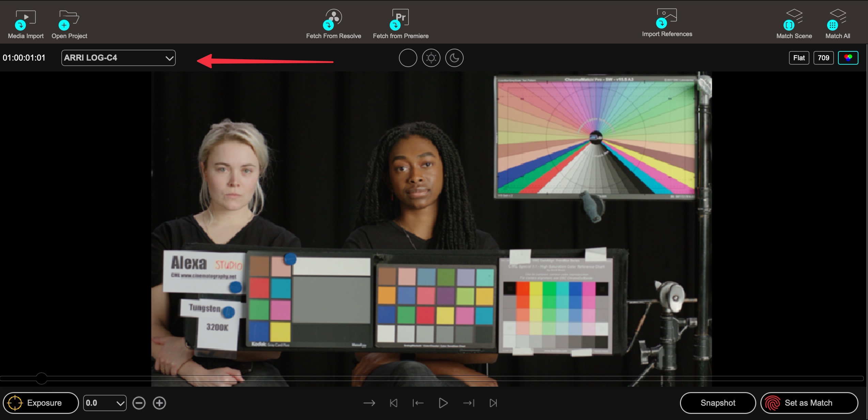Open the ARRI LOG-C4 dropdown

click(x=118, y=58)
